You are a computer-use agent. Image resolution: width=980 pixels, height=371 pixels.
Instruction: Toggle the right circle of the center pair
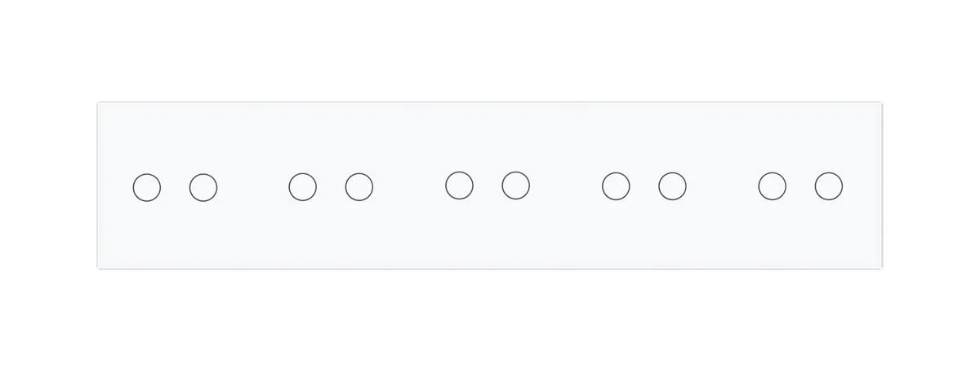click(515, 185)
